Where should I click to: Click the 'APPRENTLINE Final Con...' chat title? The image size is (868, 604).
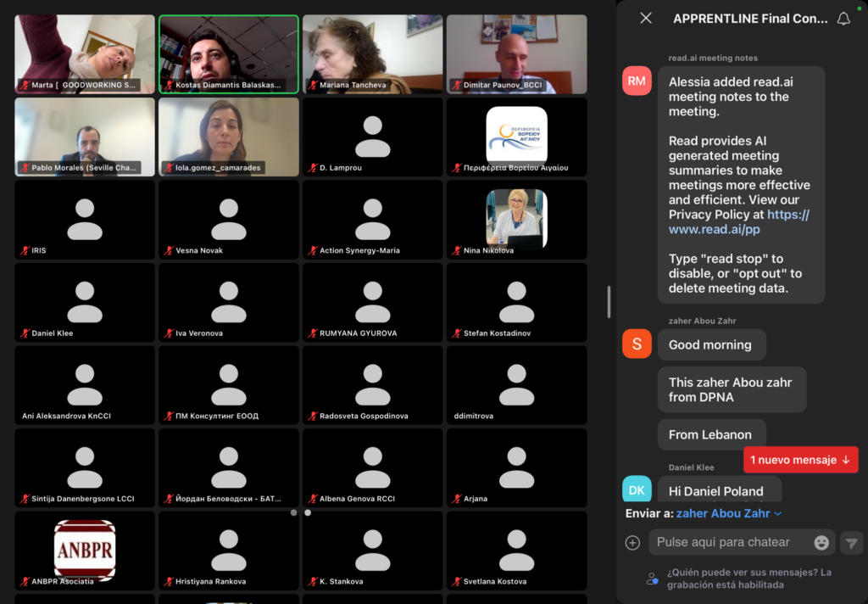[x=749, y=18]
